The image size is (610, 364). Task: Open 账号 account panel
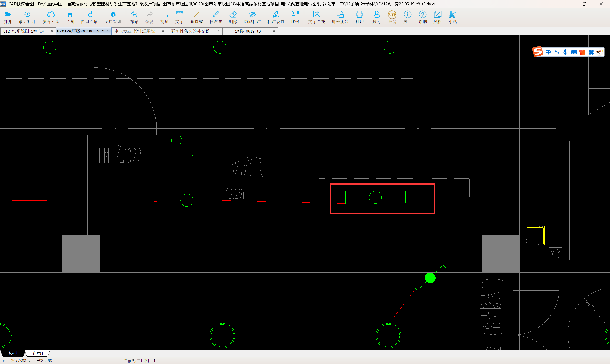[376, 17]
